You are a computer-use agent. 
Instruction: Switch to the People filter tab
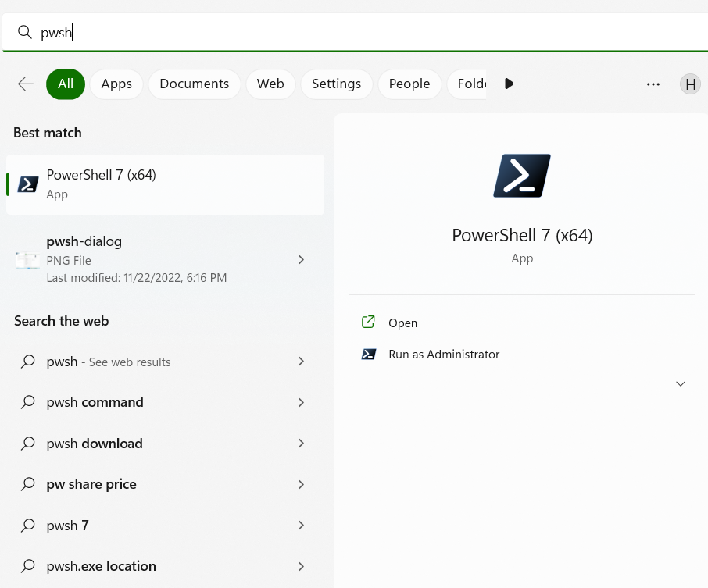[409, 84]
